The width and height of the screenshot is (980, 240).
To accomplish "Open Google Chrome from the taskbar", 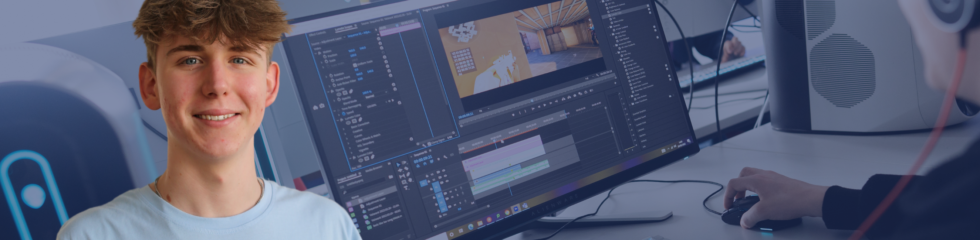I will (507, 212).
